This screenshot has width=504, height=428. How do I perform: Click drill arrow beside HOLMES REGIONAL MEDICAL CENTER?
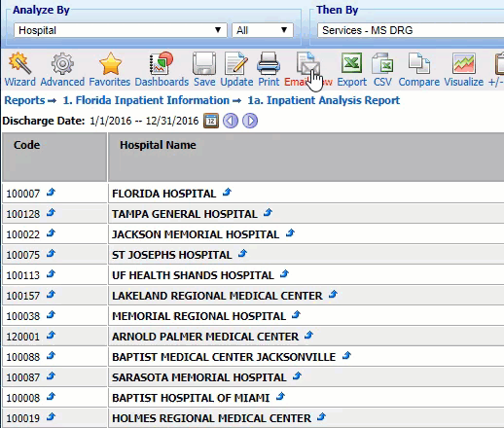click(321, 417)
